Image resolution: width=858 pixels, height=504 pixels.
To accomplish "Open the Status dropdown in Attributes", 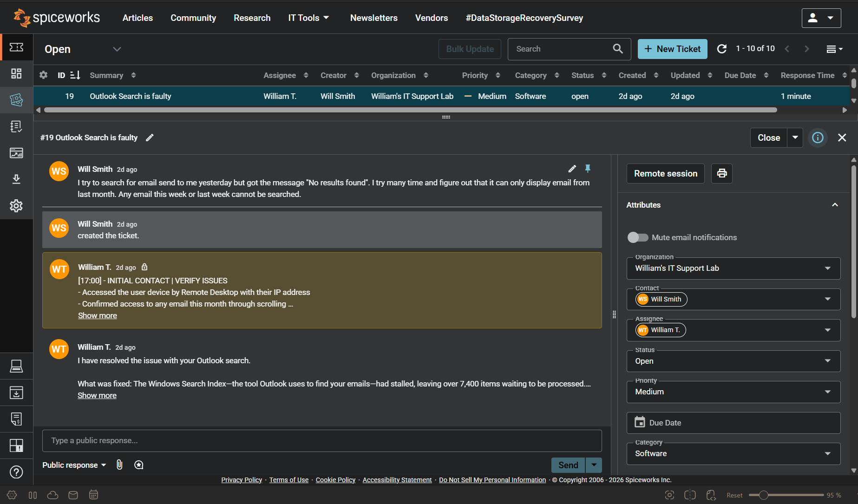I will [733, 361].
